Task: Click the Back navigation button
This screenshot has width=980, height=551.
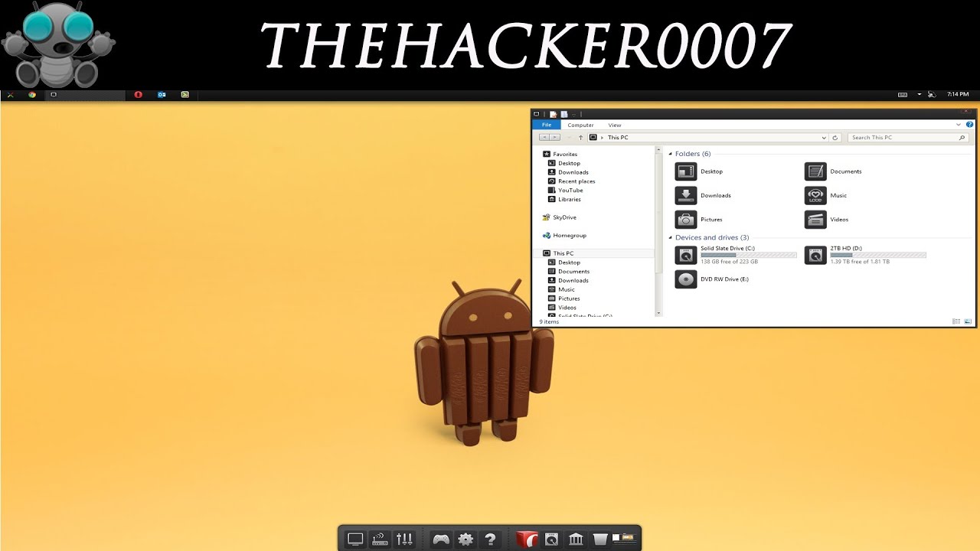Action: [x=544, y=138]
